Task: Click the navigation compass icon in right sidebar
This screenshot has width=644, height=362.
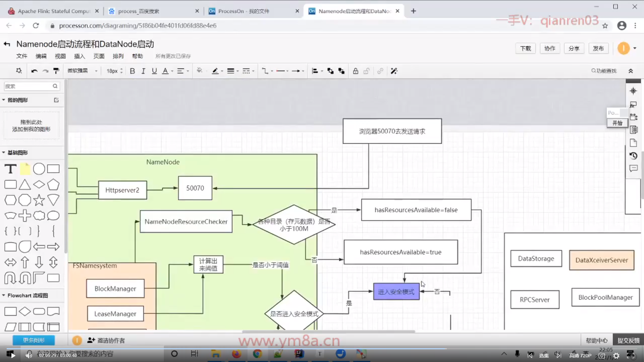Action: point(633,91)
